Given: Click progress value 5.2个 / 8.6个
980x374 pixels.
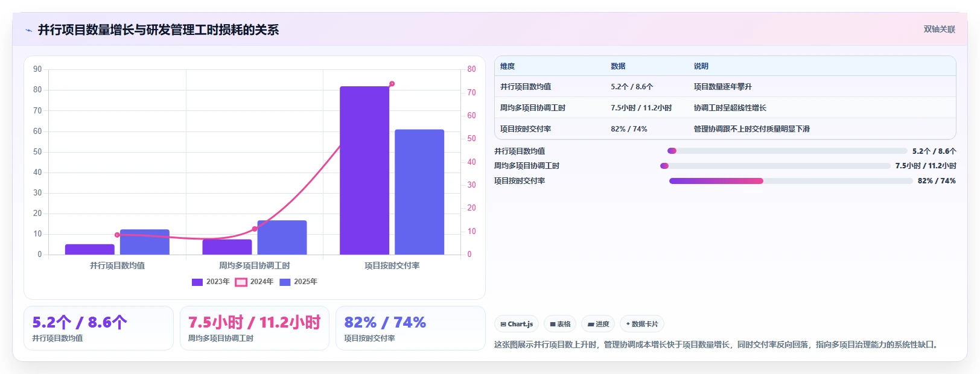Looking at the screenshot, I should click(934, 151).
